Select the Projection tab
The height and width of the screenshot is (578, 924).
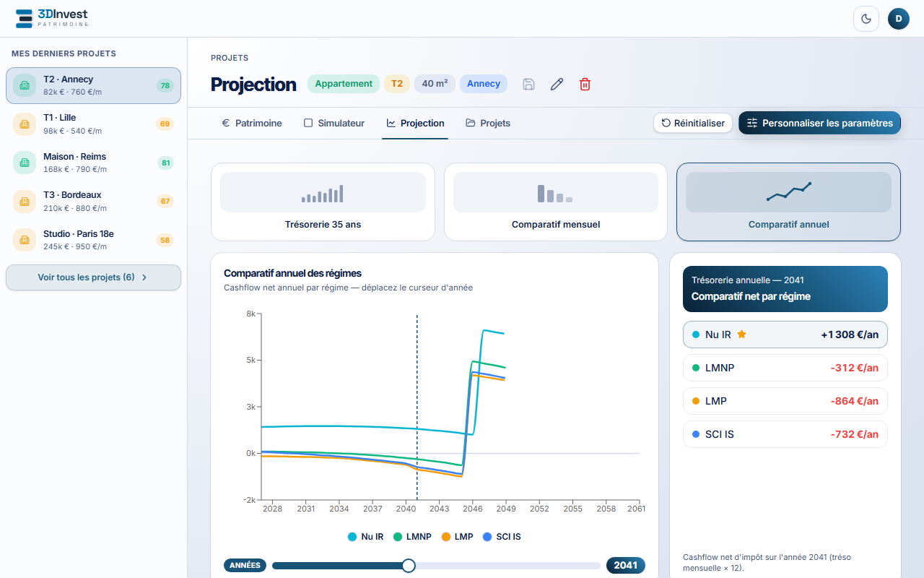(x=415, y=124)
